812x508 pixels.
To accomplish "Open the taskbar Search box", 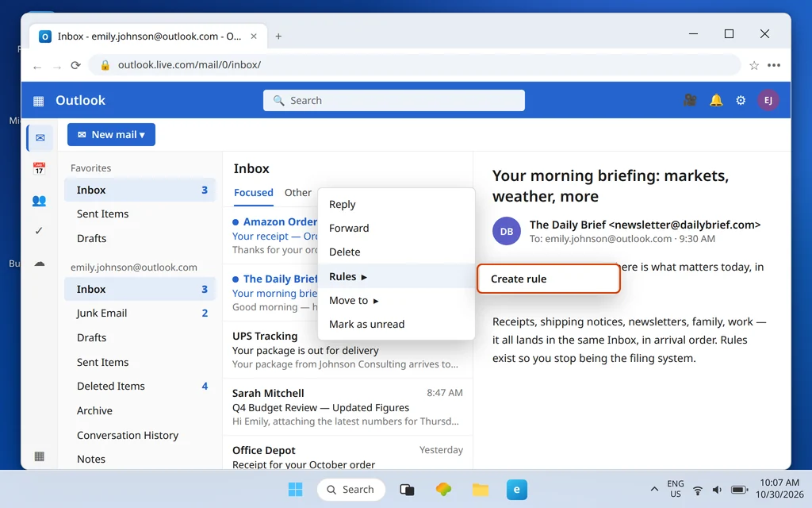I will point(351,489).
